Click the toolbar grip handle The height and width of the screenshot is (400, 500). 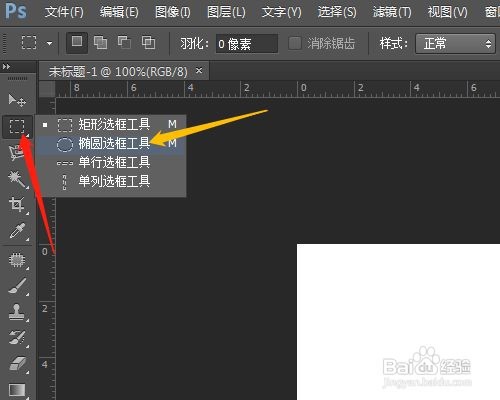pyautogui.click(x=17, y=78)
